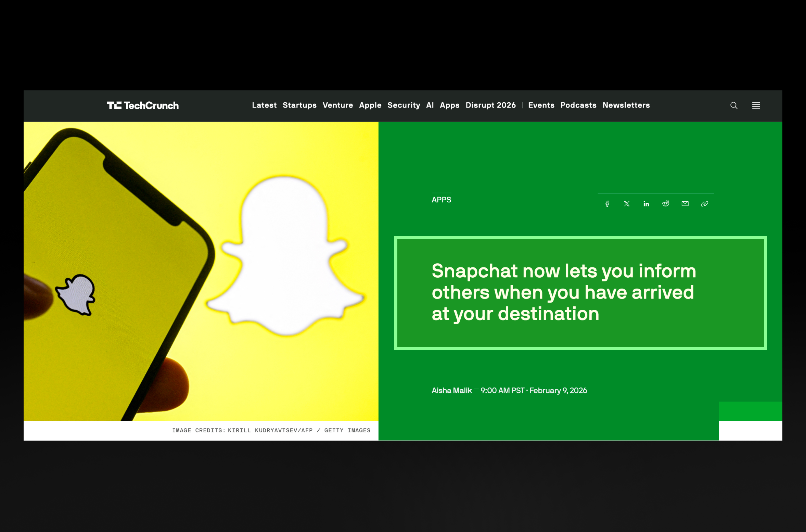The height and width of the screenshot is (532, 806).
Task: Click the TechCrunch logo
Action: point(142,105)
